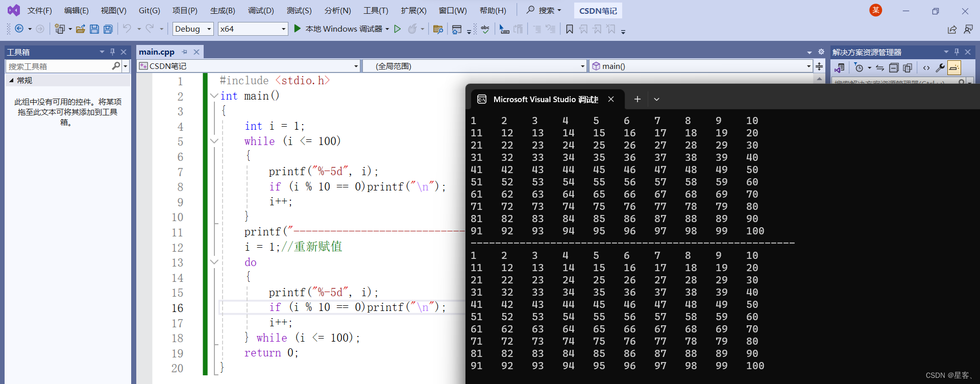Toggle auto-hide pin on Toolbox panel
This screenshot has height=384, width=980.
112,52
